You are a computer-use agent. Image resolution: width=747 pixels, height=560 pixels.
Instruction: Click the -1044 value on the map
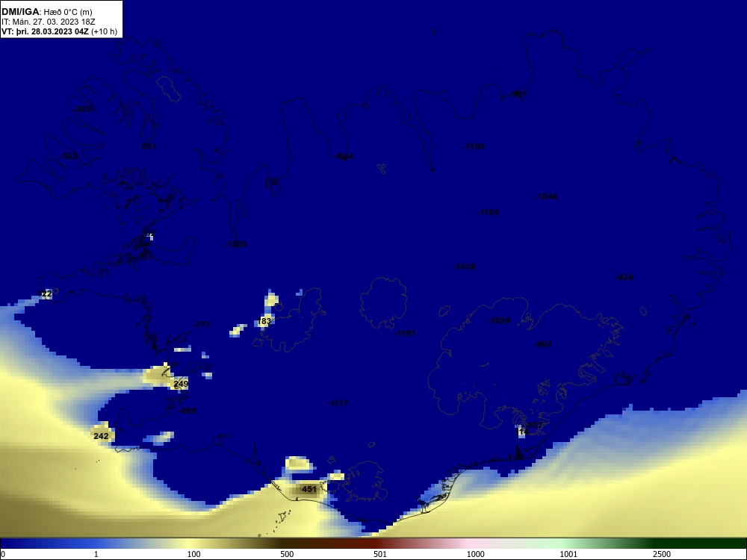coord(547,196)
